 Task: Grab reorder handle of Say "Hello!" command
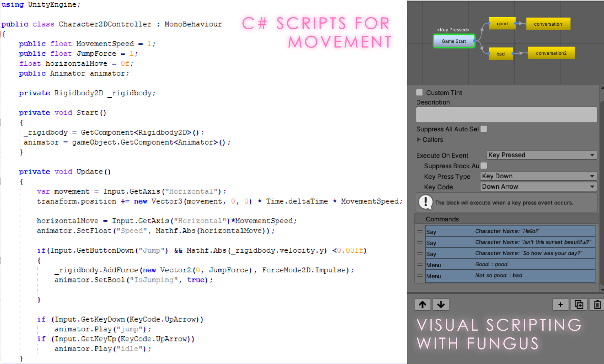[x=420, y=231]
